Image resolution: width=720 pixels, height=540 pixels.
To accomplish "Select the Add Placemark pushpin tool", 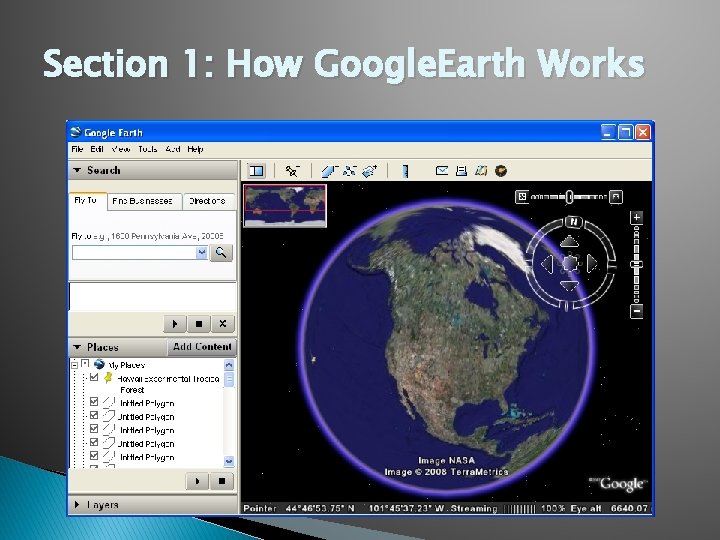I will pos(292,171).
